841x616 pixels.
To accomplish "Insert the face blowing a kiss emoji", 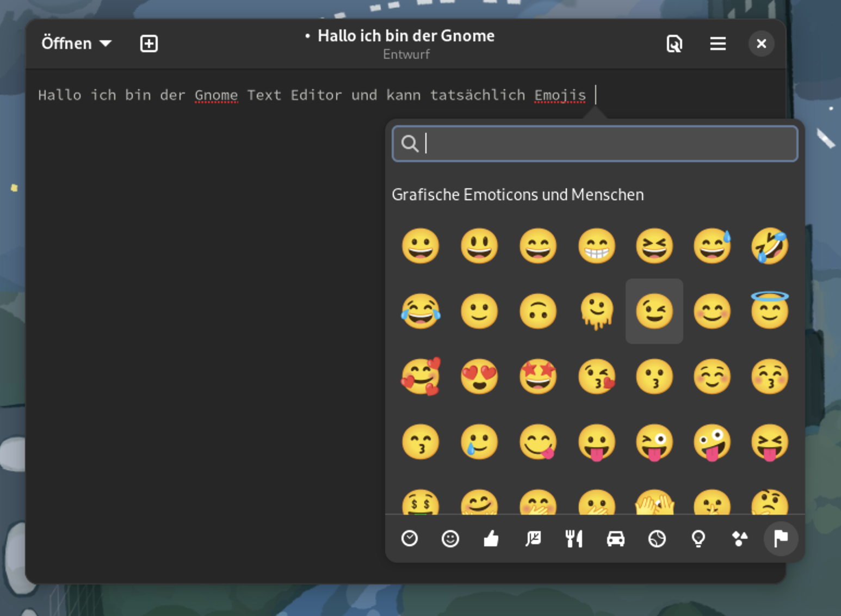I will 597,377.
